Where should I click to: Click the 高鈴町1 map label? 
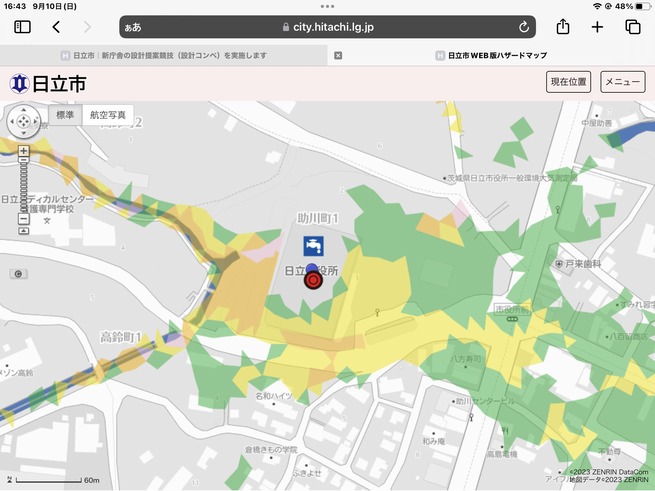(121, 337)
